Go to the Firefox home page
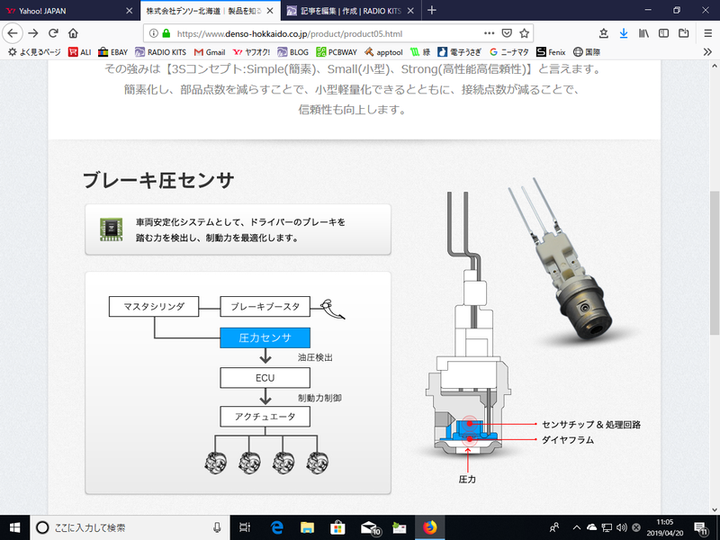 coord(73,32)
